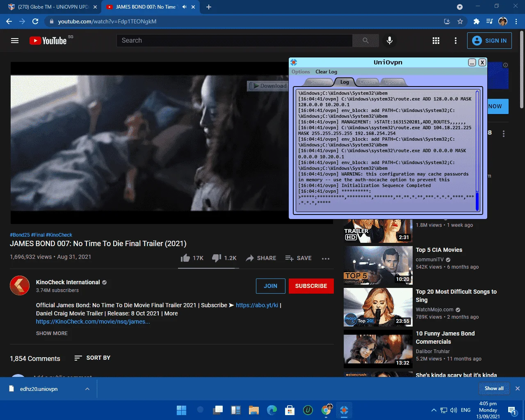The image size is (525, 420).
Task: Switch to the UniOvpn Update tab
Action: [393, 82]
